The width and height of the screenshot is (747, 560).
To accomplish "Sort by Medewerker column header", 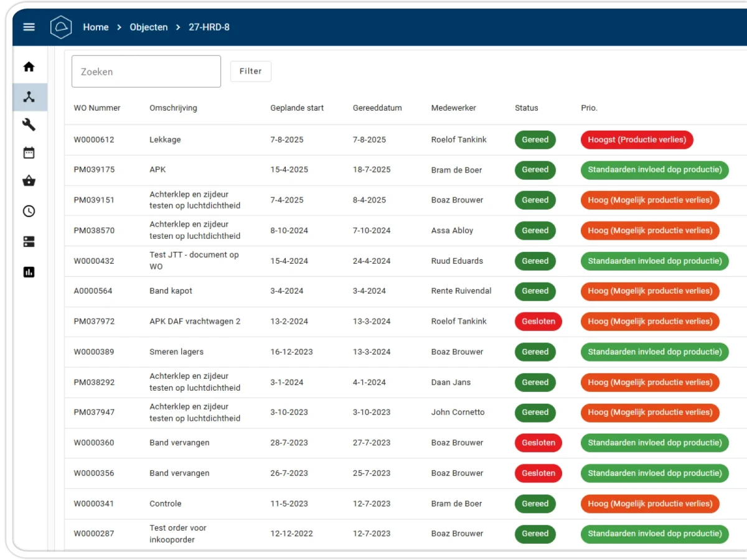I will [454, 108].
